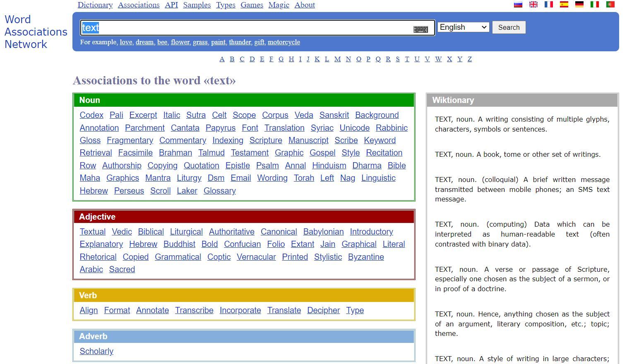Open the Magic menu link
Screen dimensions: 627x364
point(279,5)
